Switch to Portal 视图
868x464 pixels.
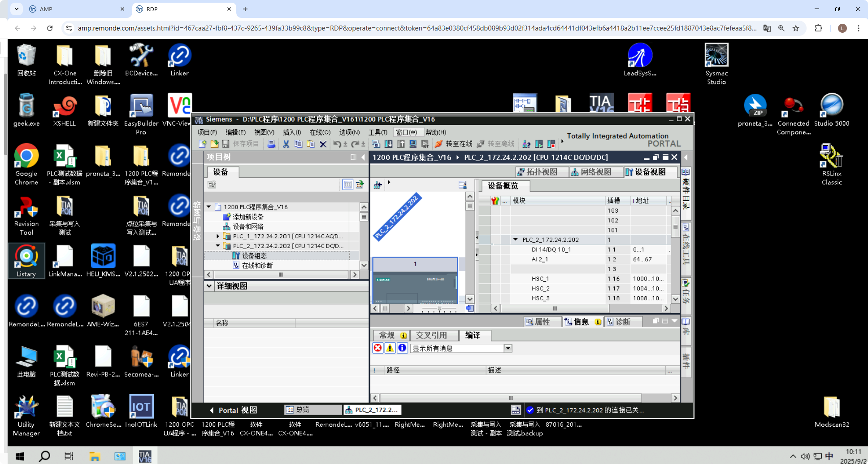233,410
